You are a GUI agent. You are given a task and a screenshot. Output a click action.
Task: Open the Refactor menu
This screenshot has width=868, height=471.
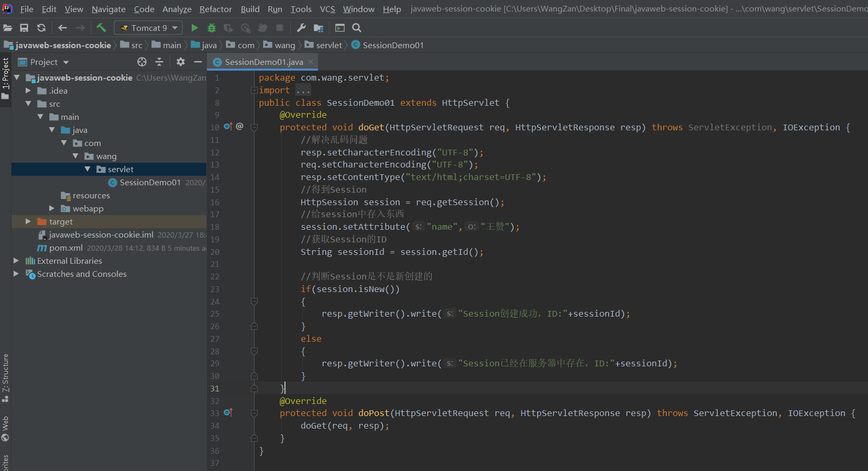[215, 9]
